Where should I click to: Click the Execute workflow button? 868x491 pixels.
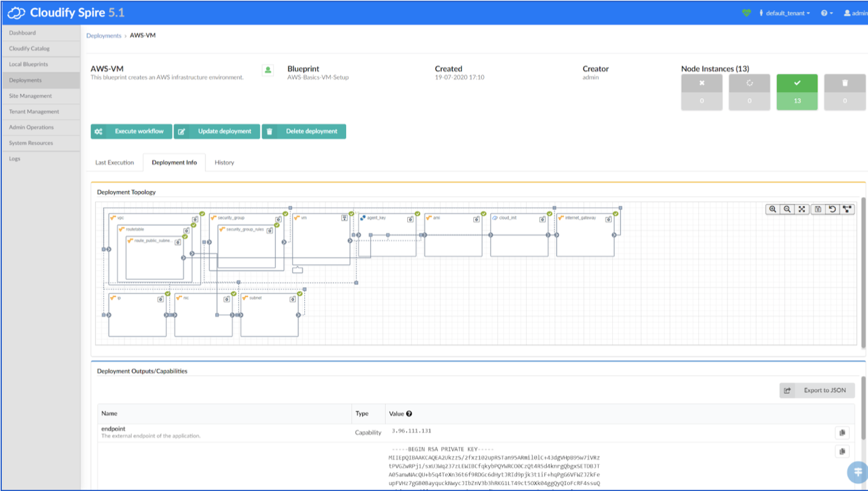[x=132, y=132]
